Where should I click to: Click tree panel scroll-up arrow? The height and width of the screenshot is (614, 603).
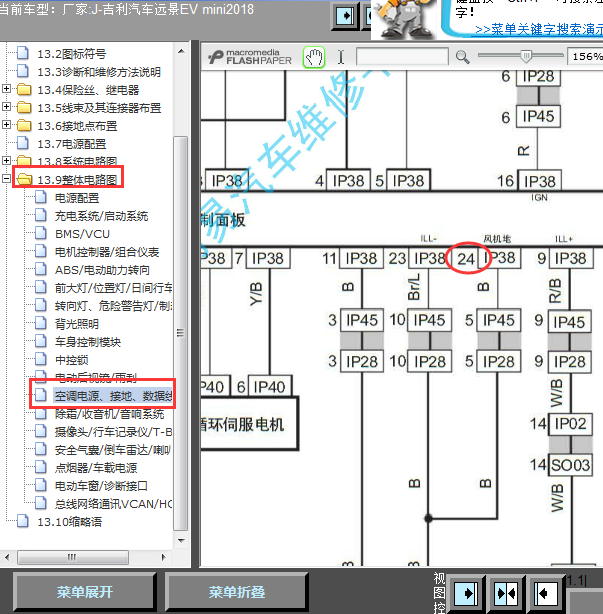point(181,51)
